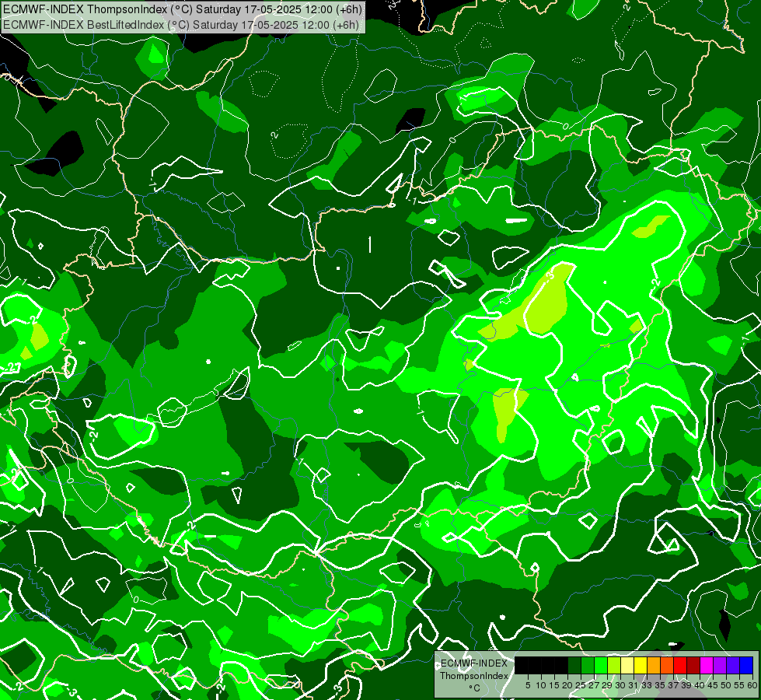Select the bright red 37-39 legend swatch
This screenshot has height=700, width=761.
point(680,665)
